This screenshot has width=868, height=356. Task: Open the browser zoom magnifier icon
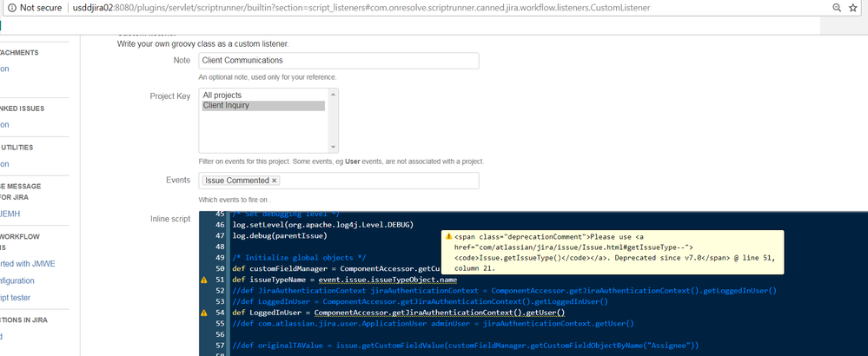pyautogui.click(x=837, y=8)
